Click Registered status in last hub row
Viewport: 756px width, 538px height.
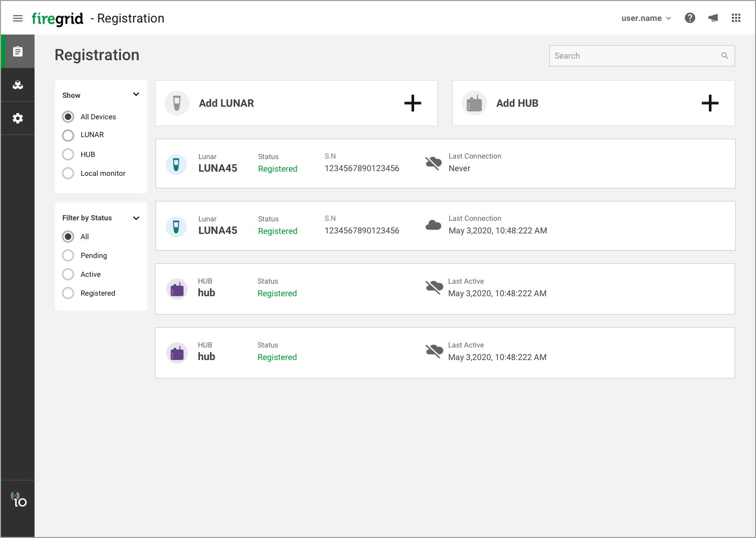277,357
